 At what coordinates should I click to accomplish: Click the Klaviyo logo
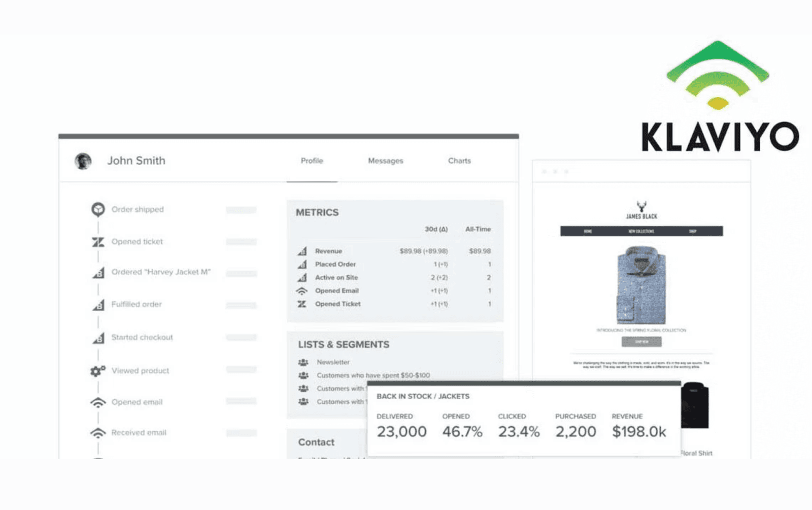coord(720,97)
